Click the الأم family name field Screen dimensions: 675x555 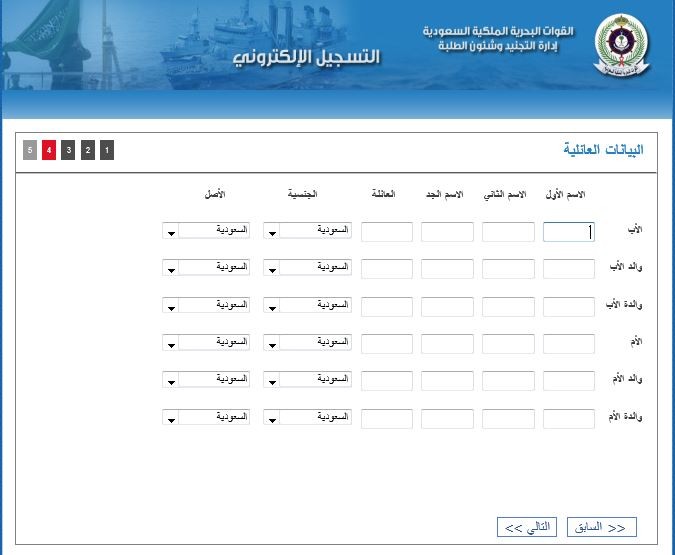coord(387,344)
